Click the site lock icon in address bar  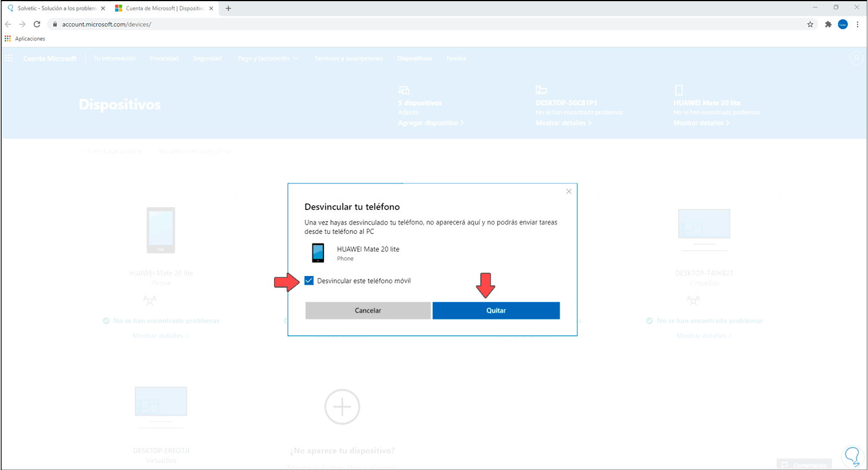(55, 25)
